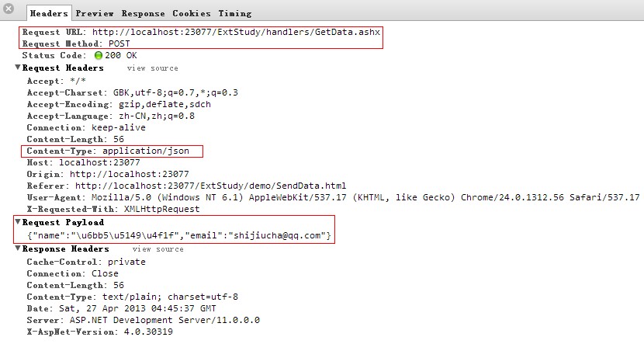Switch to the Headers tab
This screenshot has width=644, height=344.
49,14
